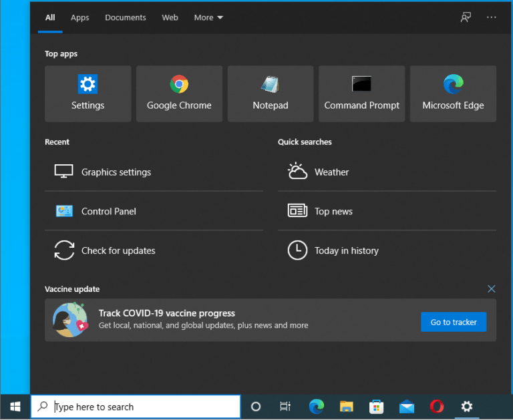
Task: Launch Google Chrome from Top apps
Action: [179, 94]
